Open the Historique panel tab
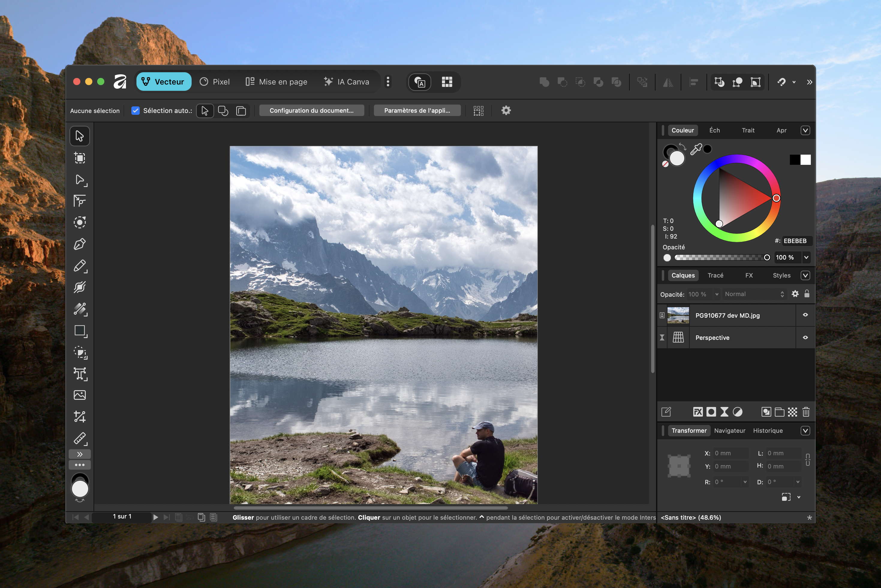 [768, 430]
